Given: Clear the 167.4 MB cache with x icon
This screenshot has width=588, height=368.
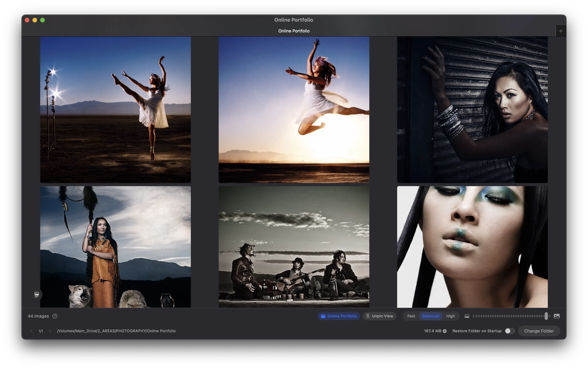Looking at the screenshot, I should 445,331.
